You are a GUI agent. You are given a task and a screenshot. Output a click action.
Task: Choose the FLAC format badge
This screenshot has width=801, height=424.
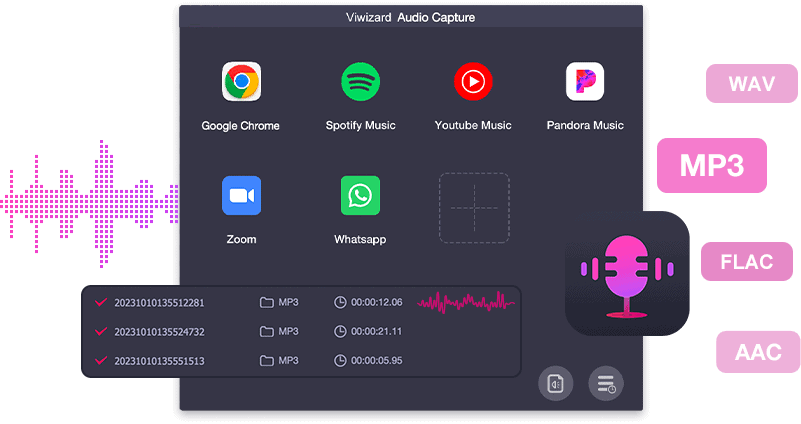click(x=746, y=262)
